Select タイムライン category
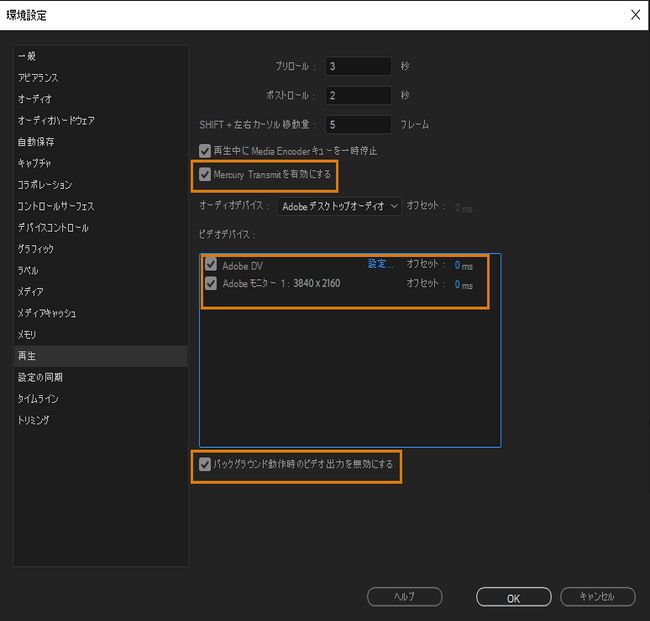650x621 pixels. click(x=100, y=399)
